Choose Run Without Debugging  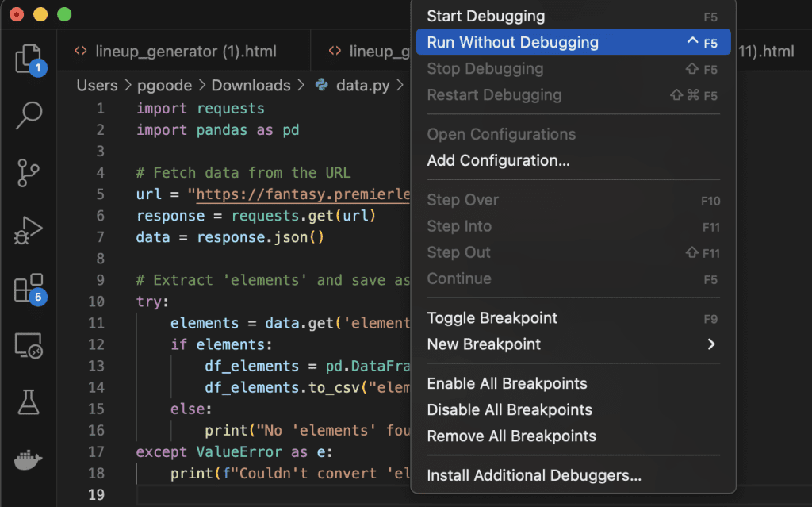[x=573, y=42]
